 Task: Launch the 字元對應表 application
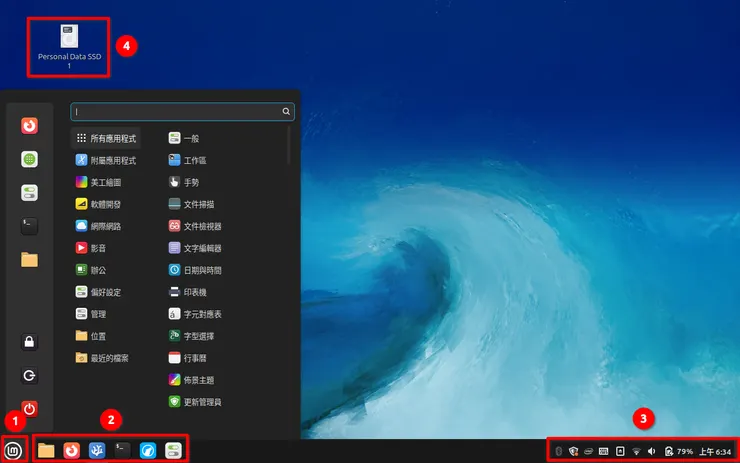click(195, 314)
